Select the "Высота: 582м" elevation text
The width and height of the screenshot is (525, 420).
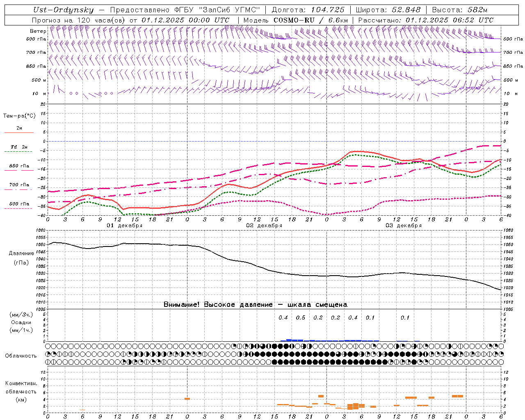pyautogui.click(x=460, y=10)
